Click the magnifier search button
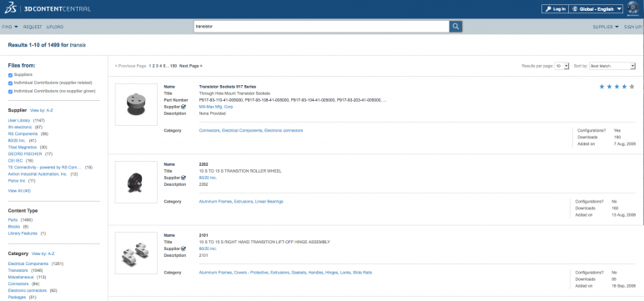The height and width of the screenshot is (301, 644). [455, 27]
